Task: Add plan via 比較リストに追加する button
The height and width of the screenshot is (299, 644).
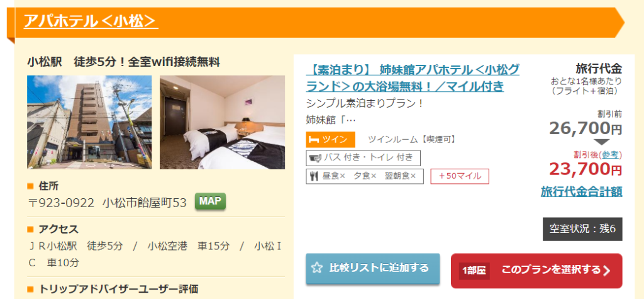Action: (372, 269)
